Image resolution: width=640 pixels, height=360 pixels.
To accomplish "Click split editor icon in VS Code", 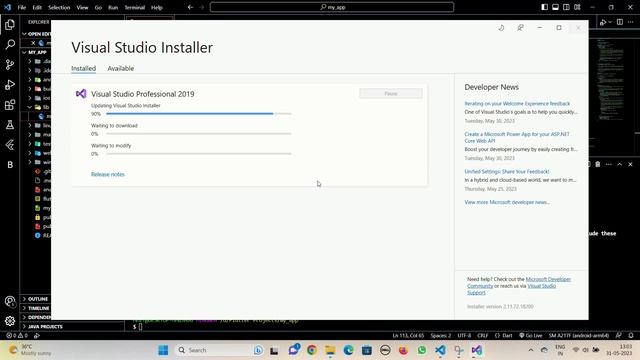I will tap(620, 22).
